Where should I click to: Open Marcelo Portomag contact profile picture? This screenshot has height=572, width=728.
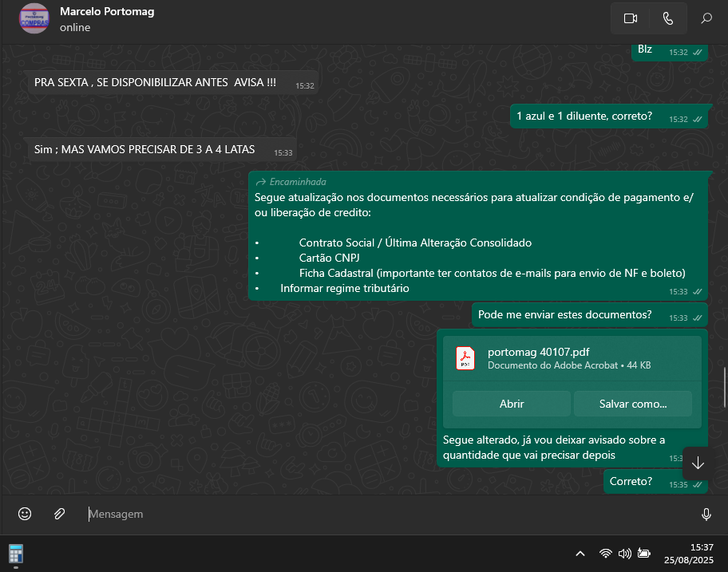click(x=34, y=18)
